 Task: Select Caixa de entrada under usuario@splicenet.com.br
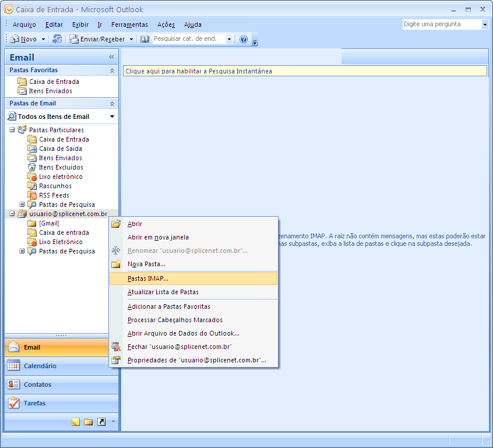[x=64, y=232]
